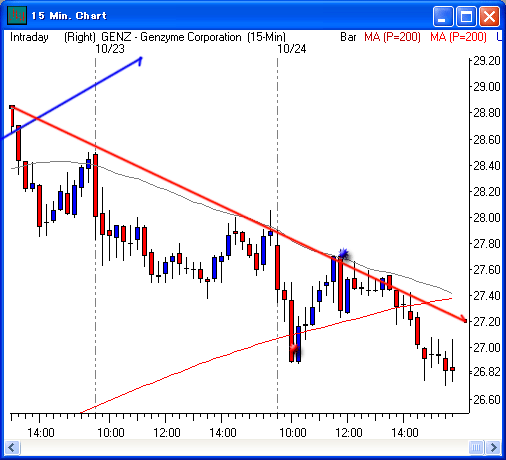Maximize the 15 Min. Chart window
The width and height of the screenshot is (506, 460).
tap(466, 16)
